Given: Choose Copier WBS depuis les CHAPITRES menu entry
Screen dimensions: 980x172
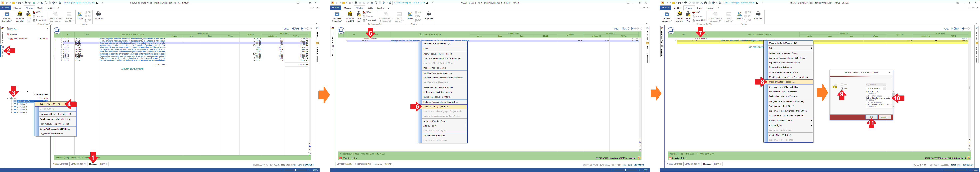Looking at the screenshot, I should tap(55, 129).
